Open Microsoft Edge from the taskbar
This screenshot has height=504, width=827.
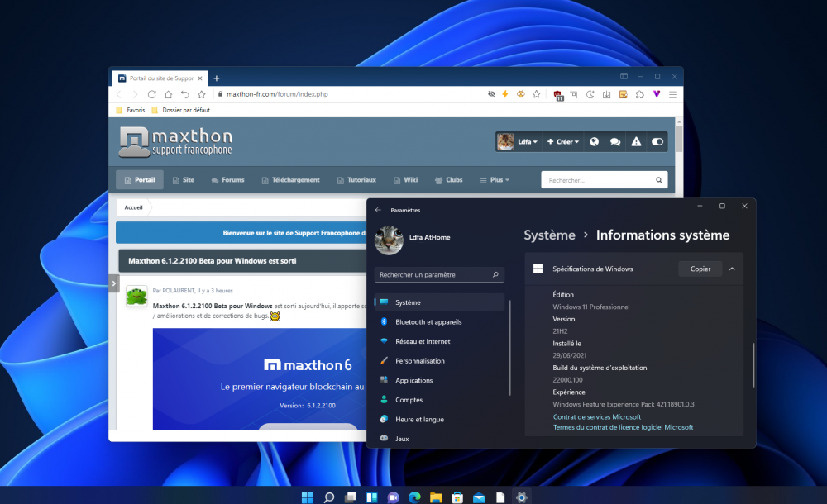click(x=414, y=497)
